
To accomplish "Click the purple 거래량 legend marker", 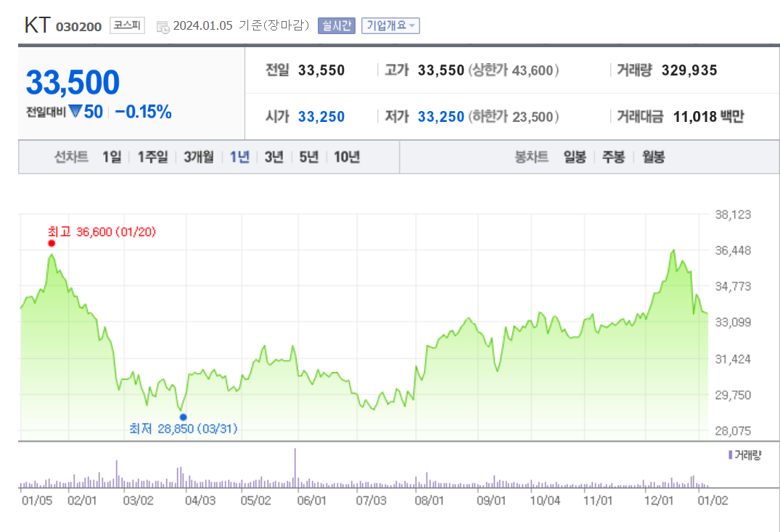I will 730,455.
